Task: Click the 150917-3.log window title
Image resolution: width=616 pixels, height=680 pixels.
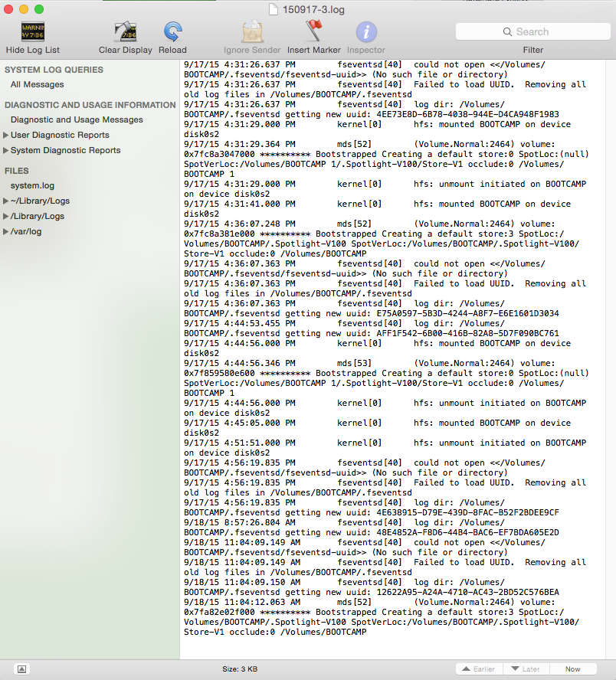Action: (313, 9)
